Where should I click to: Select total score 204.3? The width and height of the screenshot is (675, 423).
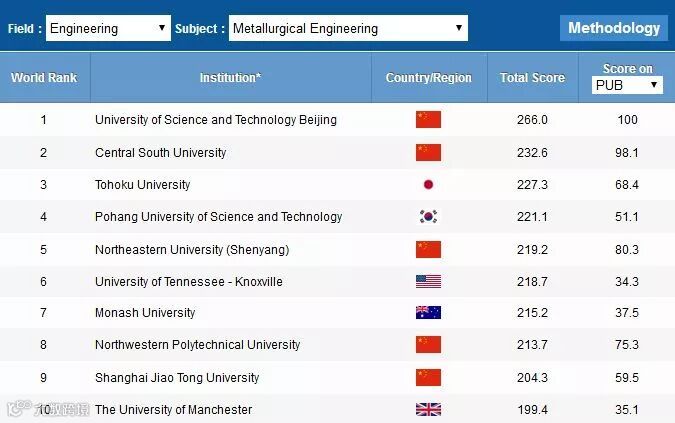(x=533, y=377)
